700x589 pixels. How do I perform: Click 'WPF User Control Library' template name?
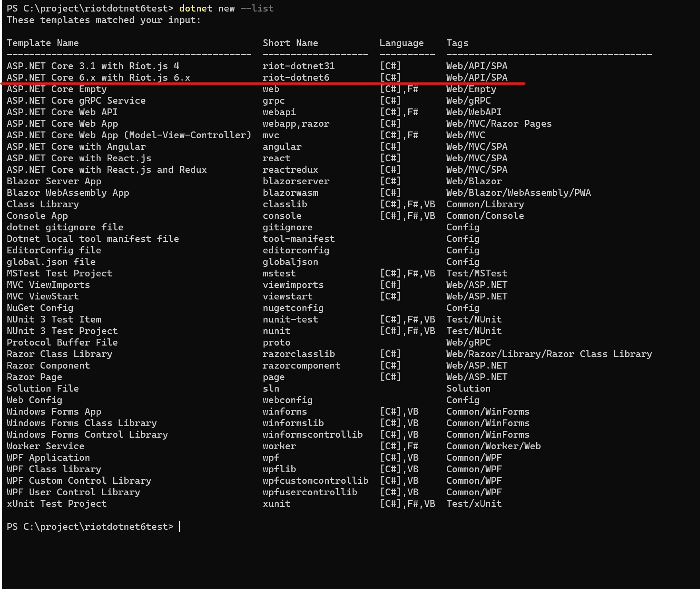(x=73, y=492)
